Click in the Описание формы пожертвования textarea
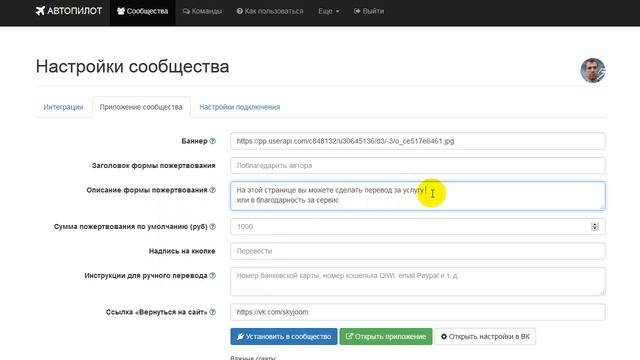Screen dimensions: 640x360 418,196
